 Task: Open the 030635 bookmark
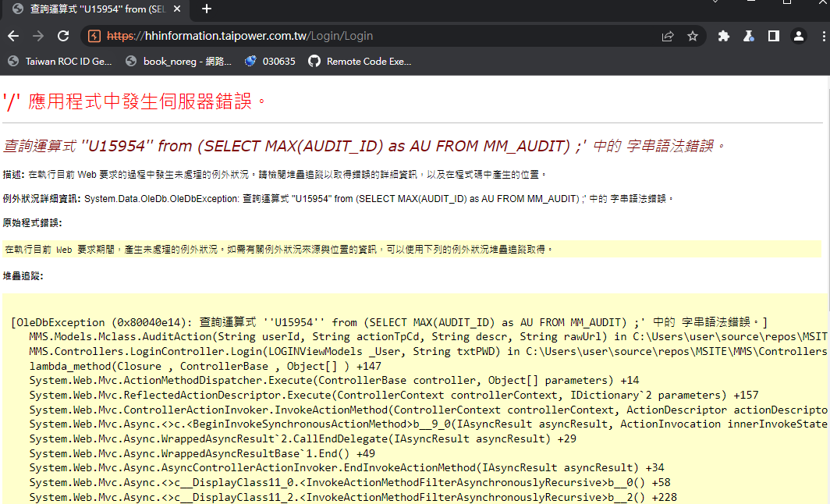[x=270, y=62]
